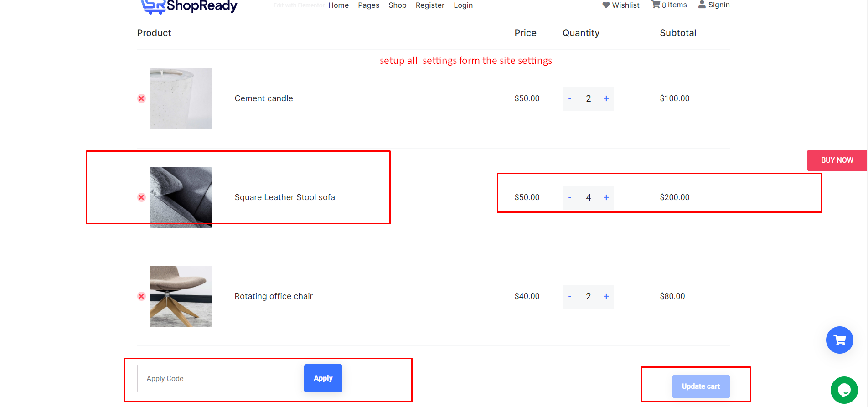The height and width of the screenshot is (407, 868).
Task: Decrease Cement candle quantity with minus
Action: coord(570,98)
